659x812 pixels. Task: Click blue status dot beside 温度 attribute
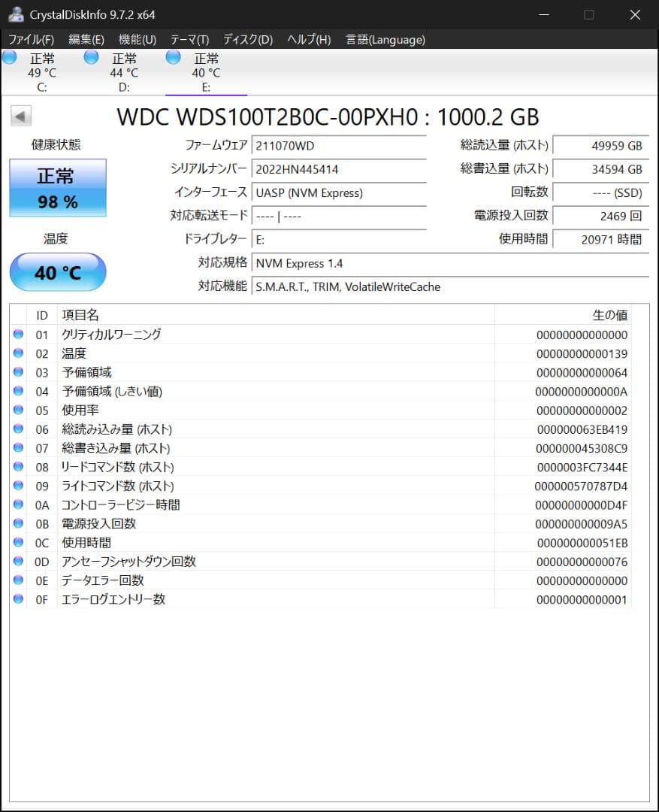(x=17, y=353)
